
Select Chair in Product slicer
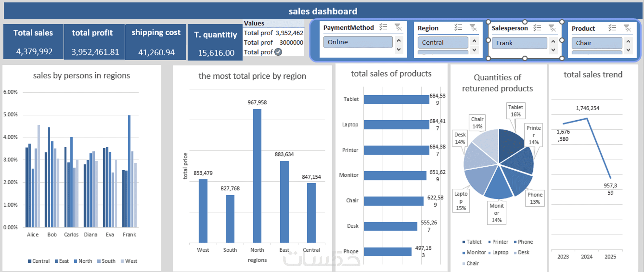(x=597, y=43)
